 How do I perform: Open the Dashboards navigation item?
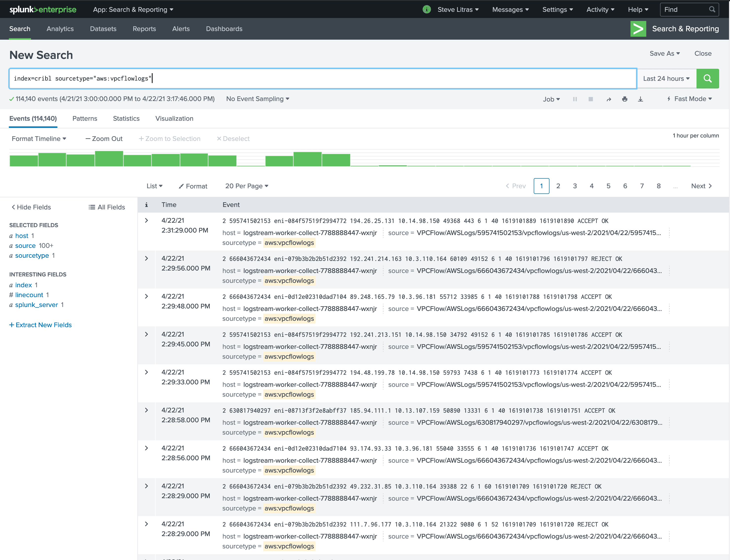coord(224,29)
